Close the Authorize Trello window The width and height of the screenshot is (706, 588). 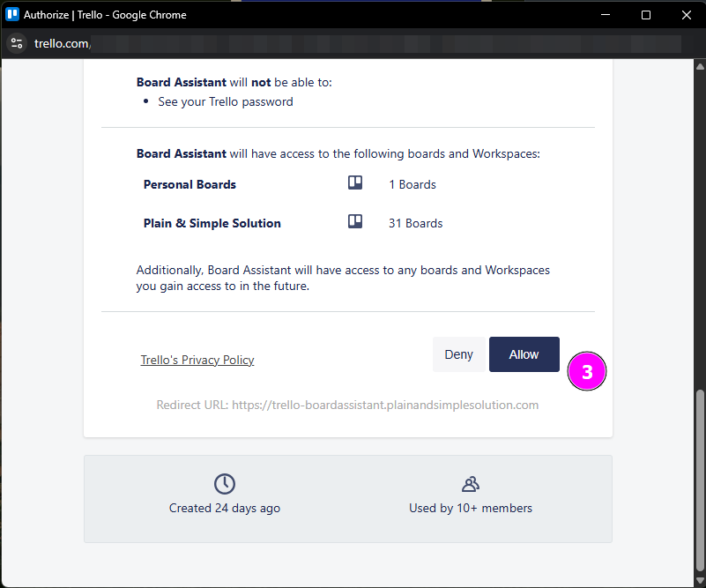coord(687,15)
